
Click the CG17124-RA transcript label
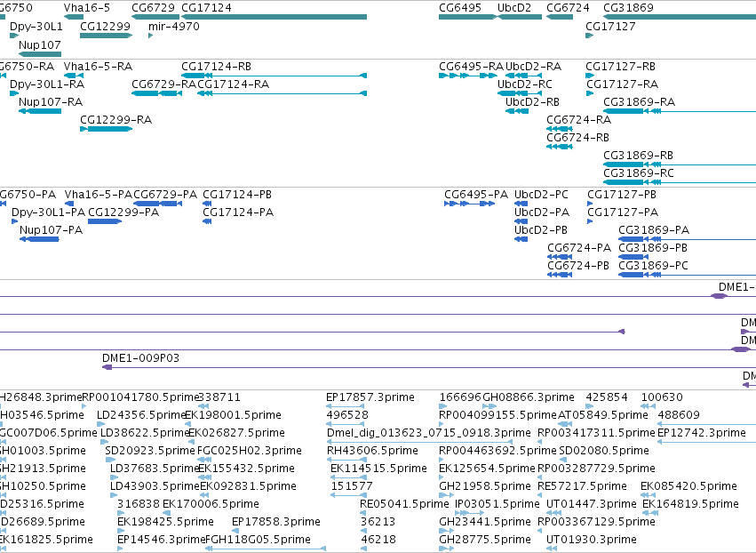click(234, 84)
